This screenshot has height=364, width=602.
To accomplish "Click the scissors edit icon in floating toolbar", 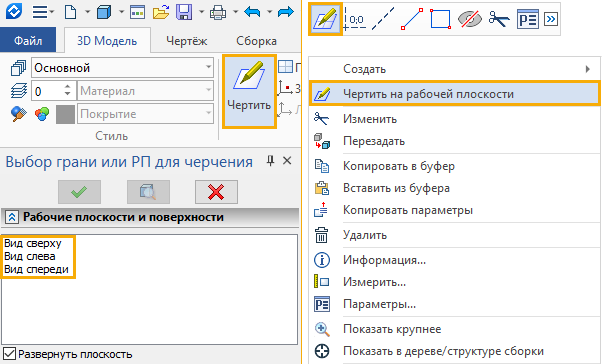I will click(498, 19).
